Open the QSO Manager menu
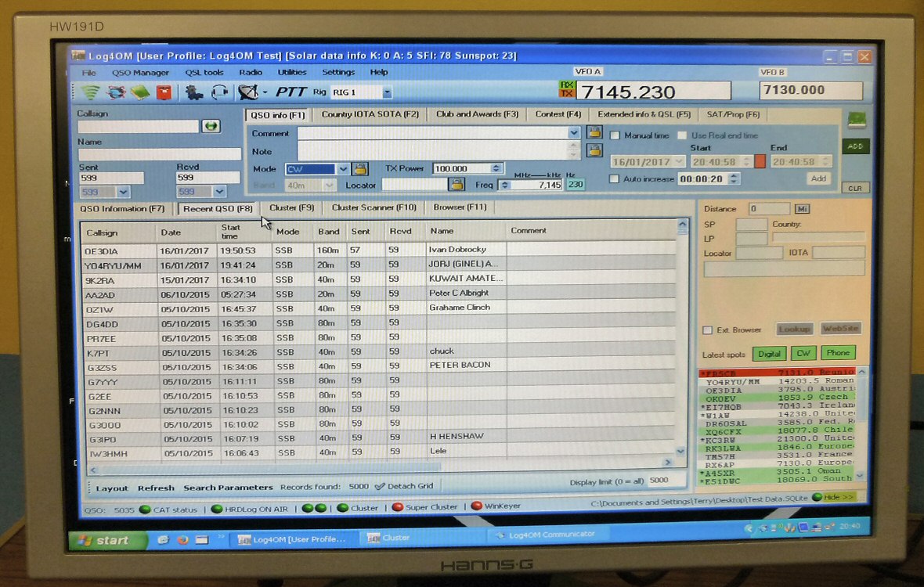Viewport: 924px width, 587px height. tap(140, 73)
